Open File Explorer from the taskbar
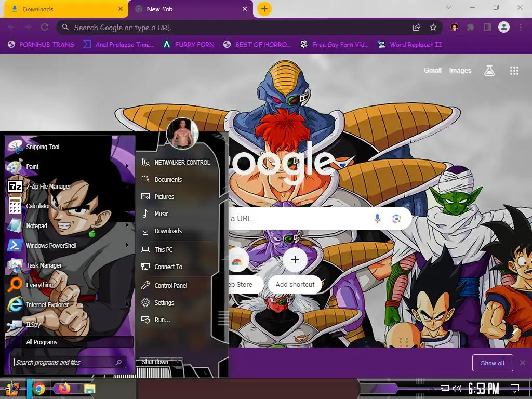Viewport: 532px width, 399px height. [89, 389]
